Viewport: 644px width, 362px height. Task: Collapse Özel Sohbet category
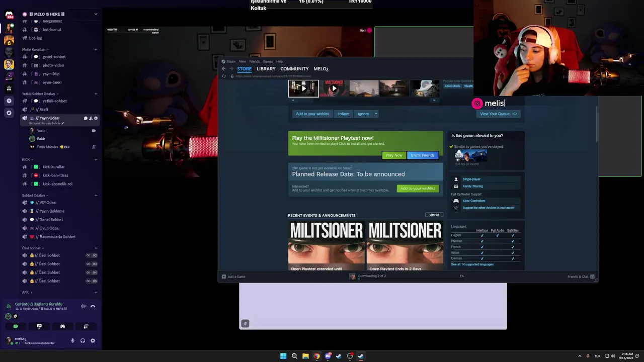click(x=32, y=248)
